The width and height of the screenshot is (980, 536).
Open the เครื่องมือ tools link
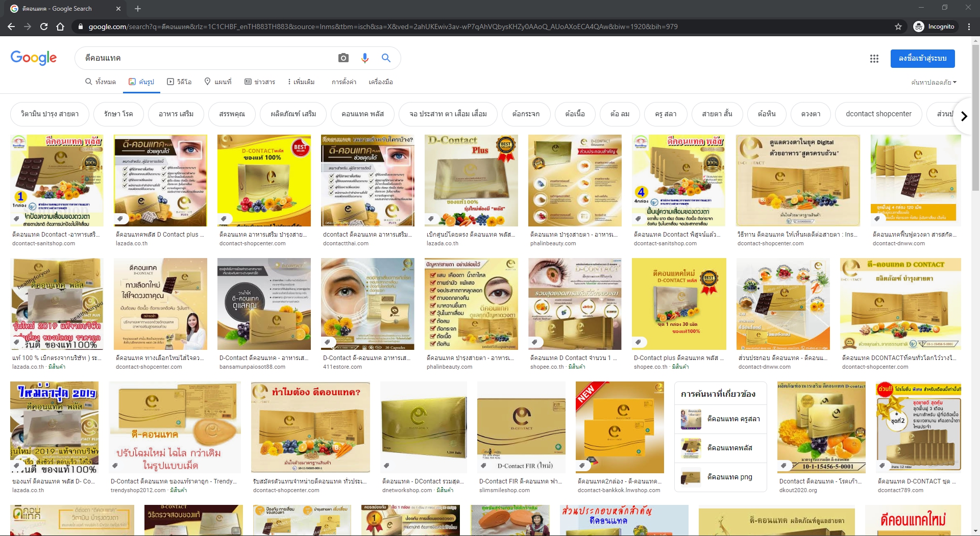click(380, 82)
